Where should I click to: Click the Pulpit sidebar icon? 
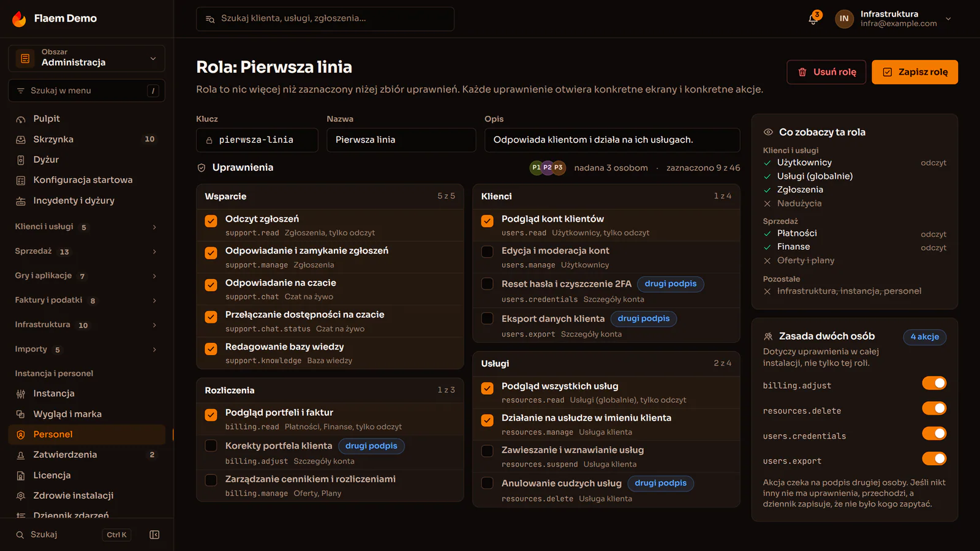(x=21, y=119)
